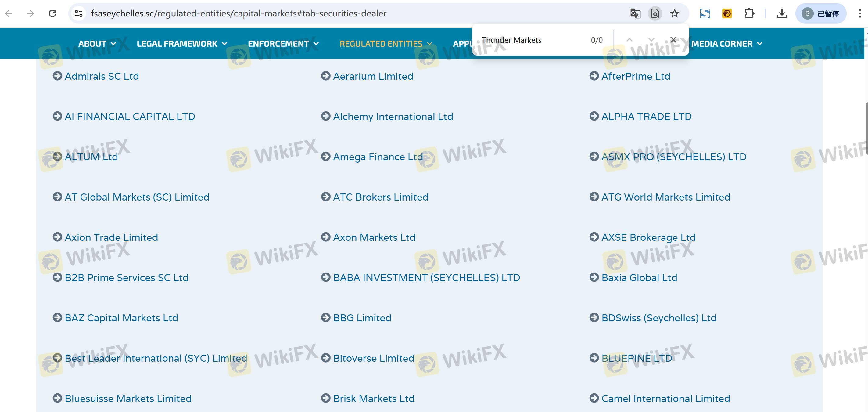868x412 pixels.
Task: Open the AXSE Brokerage Ltd entry
Action: (649, 237)
